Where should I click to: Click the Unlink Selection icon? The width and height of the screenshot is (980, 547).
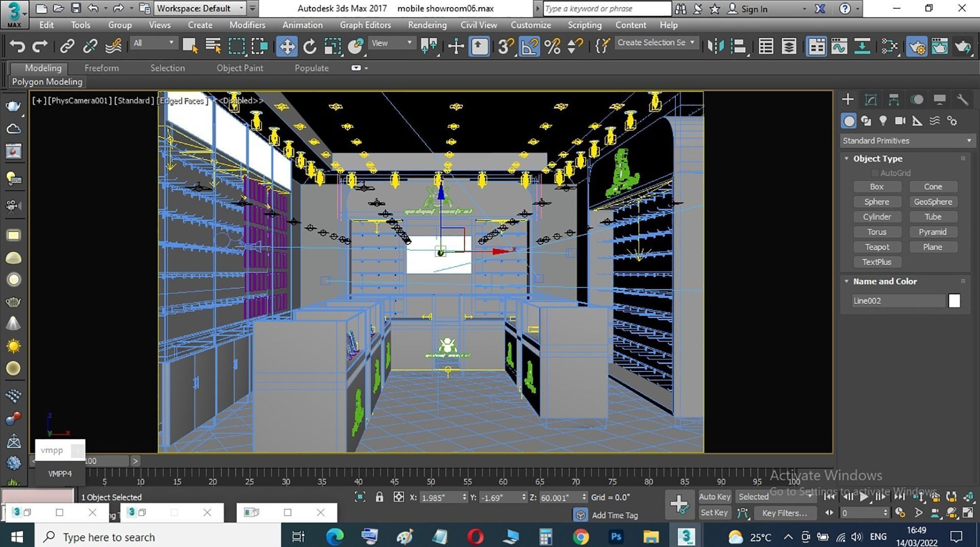90,46
